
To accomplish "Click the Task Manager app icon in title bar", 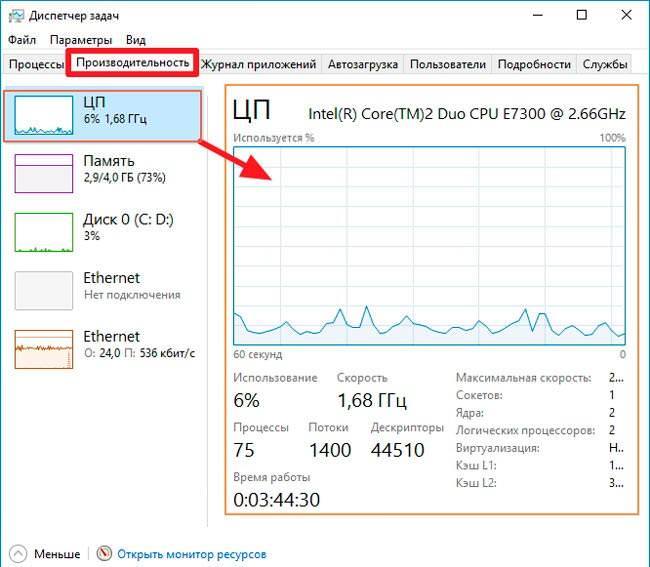I will (16, 16).
